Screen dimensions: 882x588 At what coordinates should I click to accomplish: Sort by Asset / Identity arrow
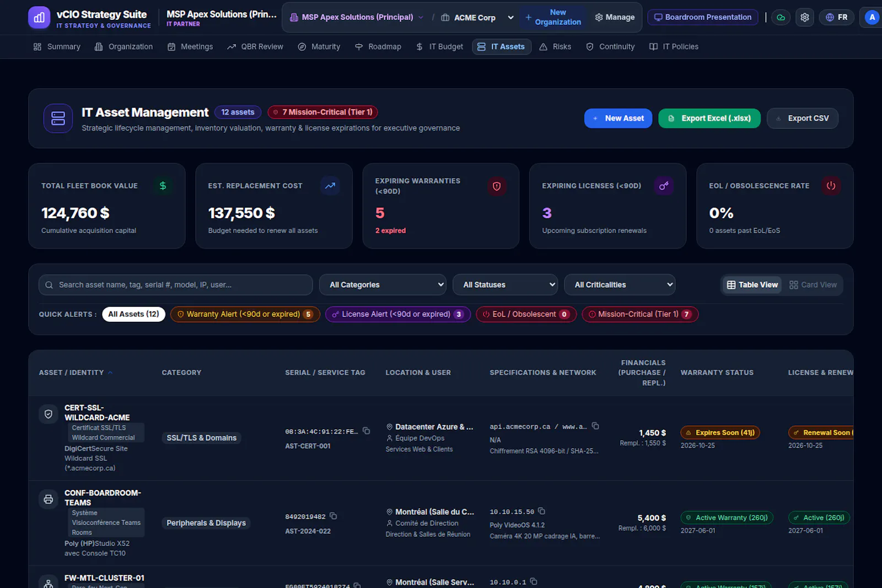click(110, 373)
